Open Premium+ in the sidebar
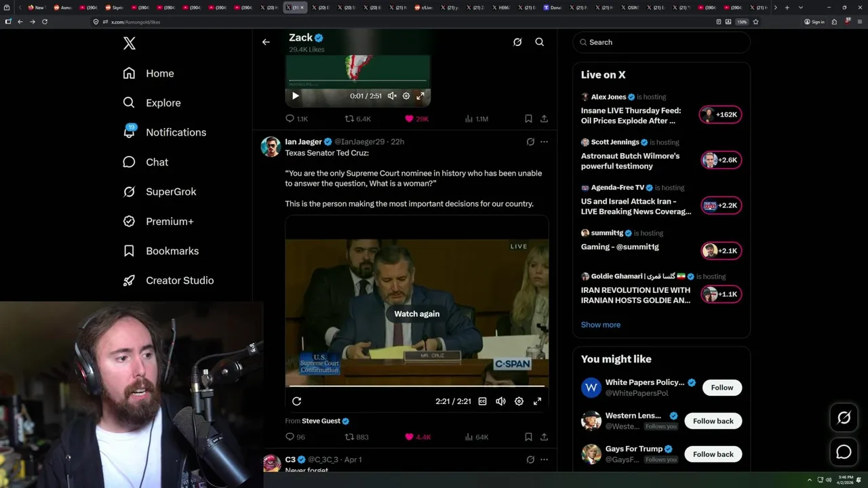The height and width of the screenshot is (488, 868). 158,222
